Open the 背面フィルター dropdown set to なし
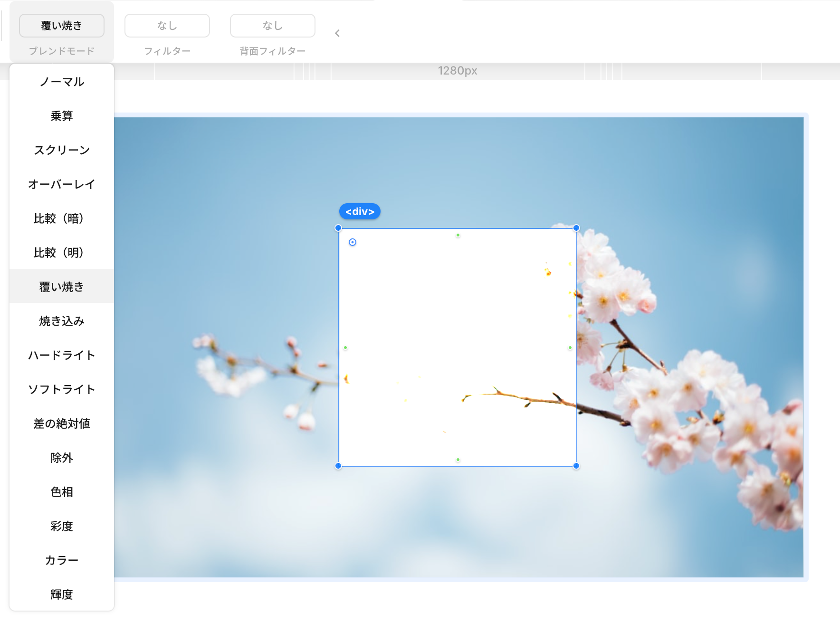The width and height of the screenshot is (840, 622). click(x=273, y=26)
